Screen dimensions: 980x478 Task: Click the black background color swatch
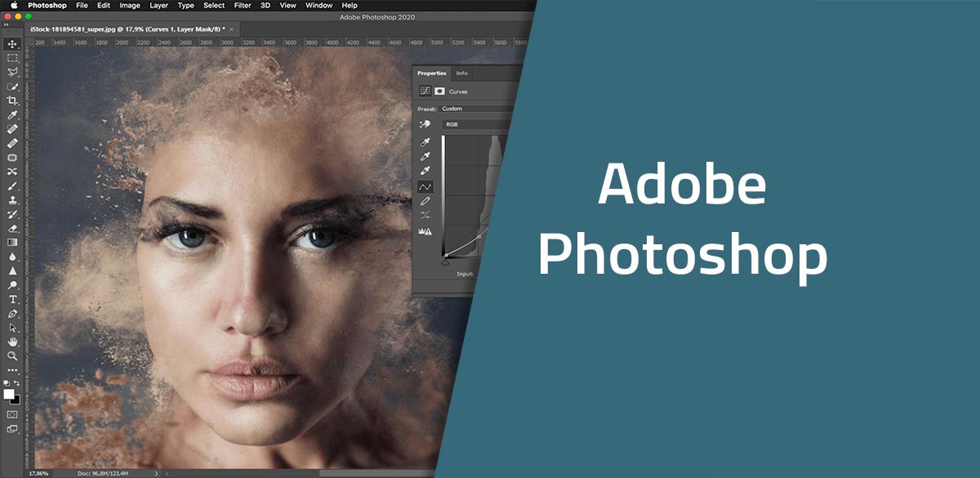tap(16, 400)
